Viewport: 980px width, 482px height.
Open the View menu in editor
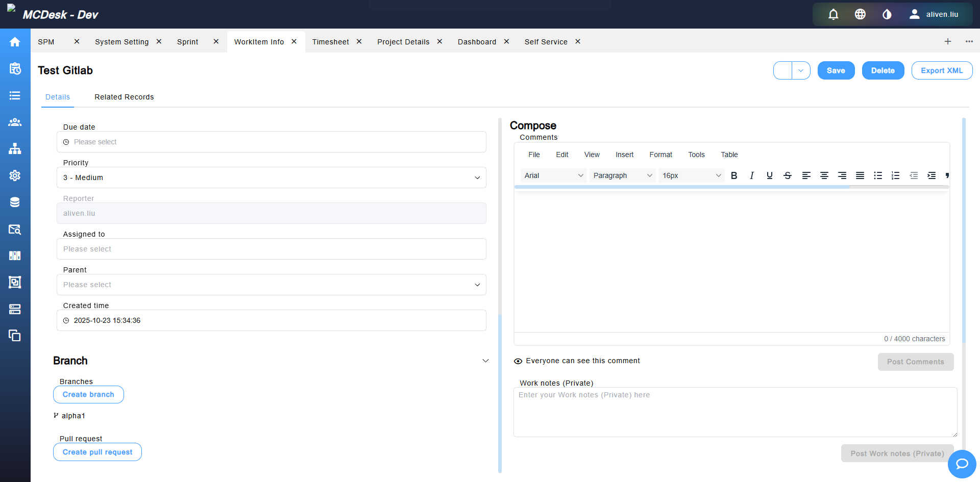592,155
